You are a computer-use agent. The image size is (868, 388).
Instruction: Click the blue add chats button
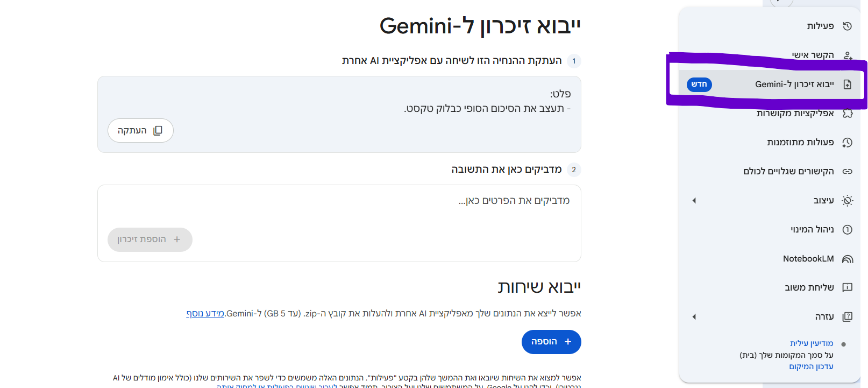pos(551,342)
